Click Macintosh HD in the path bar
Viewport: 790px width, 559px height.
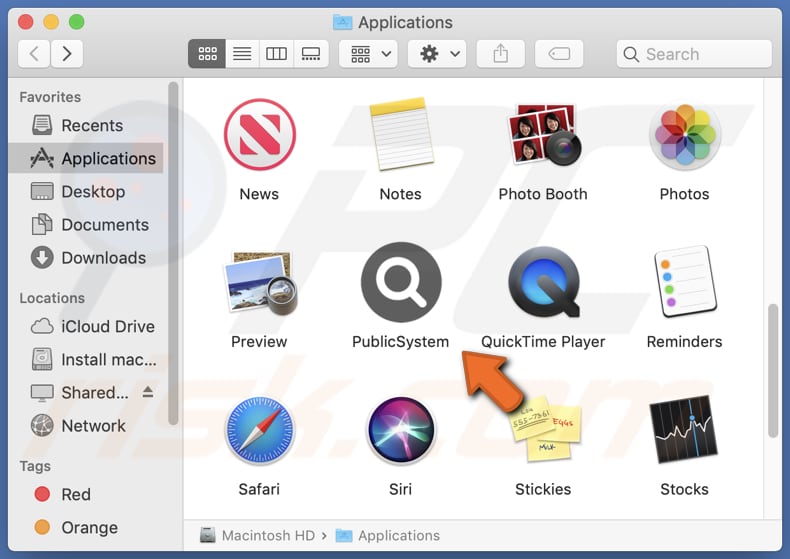click(257, 535)
